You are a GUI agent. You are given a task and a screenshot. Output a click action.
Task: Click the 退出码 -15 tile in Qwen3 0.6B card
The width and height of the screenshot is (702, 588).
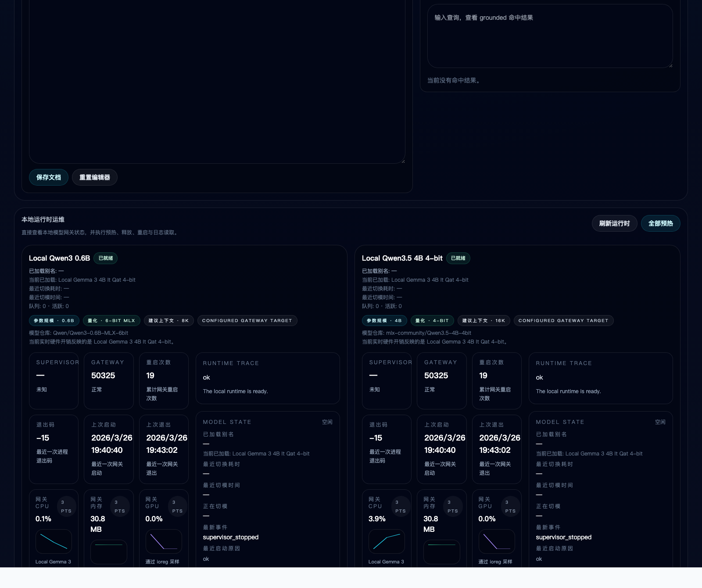pos(54,449)
